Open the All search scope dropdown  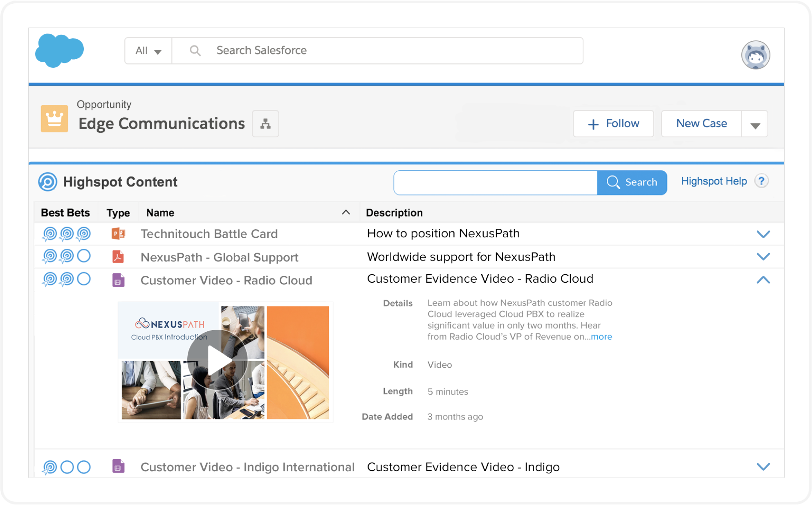[148, 51]
